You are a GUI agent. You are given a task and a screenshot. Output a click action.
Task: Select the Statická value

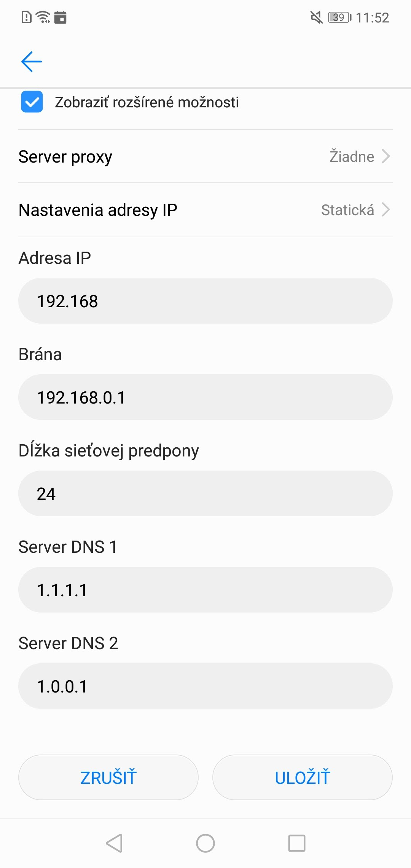coord(347,210)
